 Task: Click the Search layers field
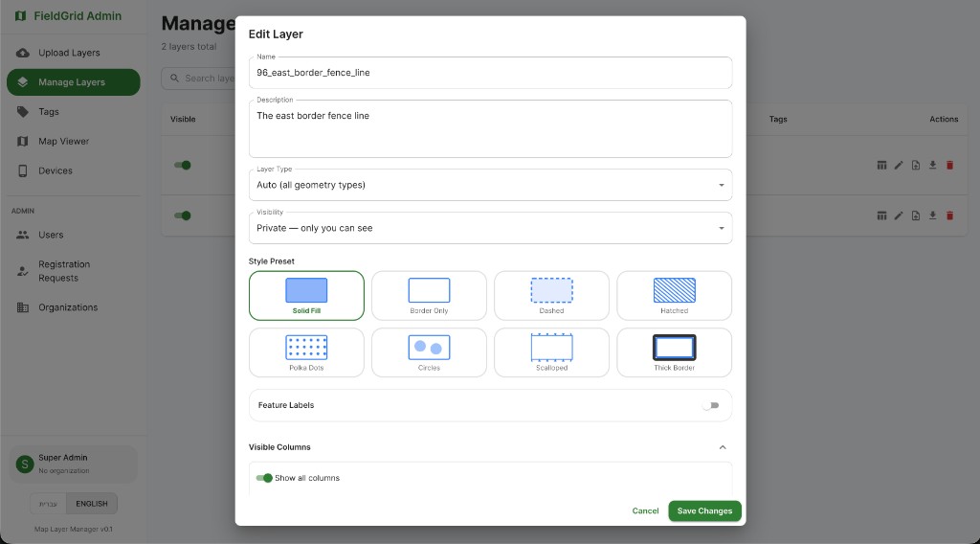tap(199, 79)
